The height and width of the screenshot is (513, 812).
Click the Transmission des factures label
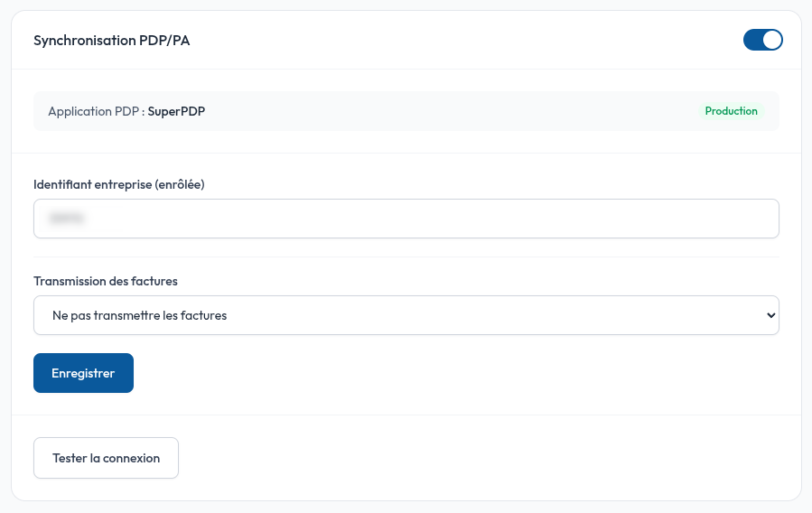click(x=106, y=281)
